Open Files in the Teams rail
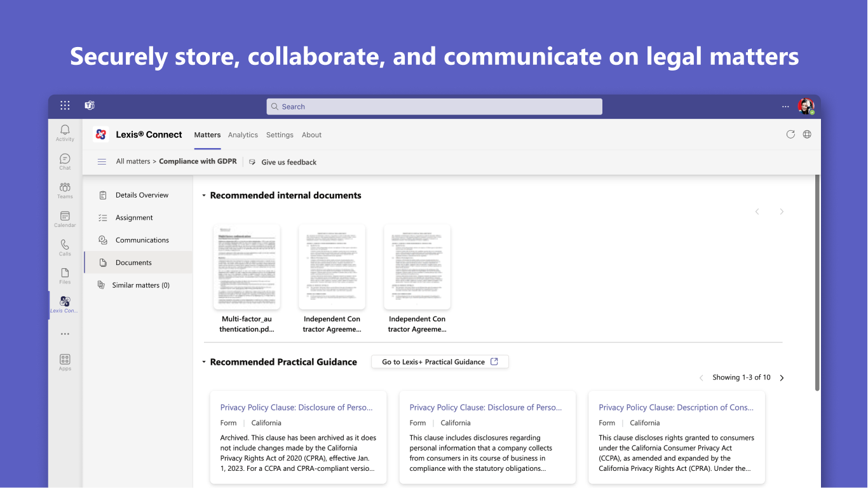This screenshot has height=488, width=868. pyautogui.click(x=65, y=276)
